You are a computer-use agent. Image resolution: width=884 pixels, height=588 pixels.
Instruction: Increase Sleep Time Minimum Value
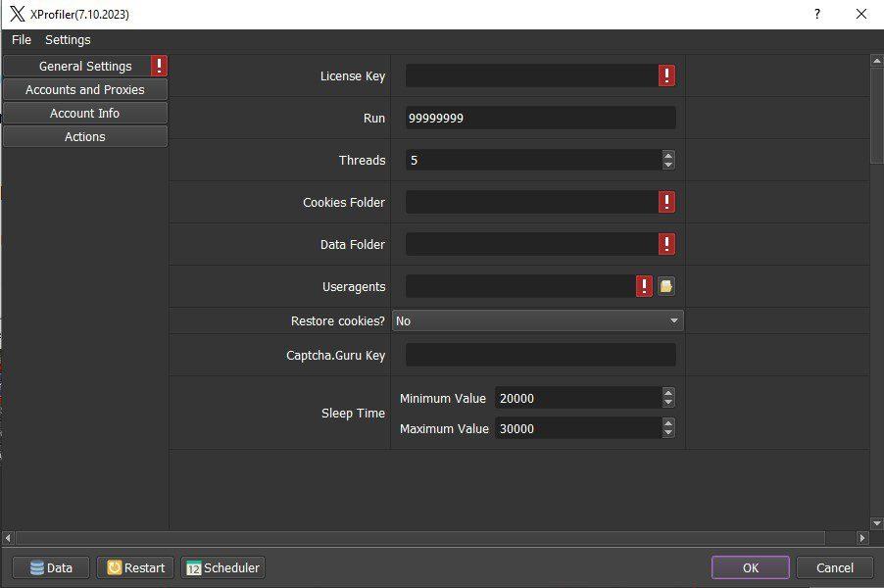tap(668, 393)
